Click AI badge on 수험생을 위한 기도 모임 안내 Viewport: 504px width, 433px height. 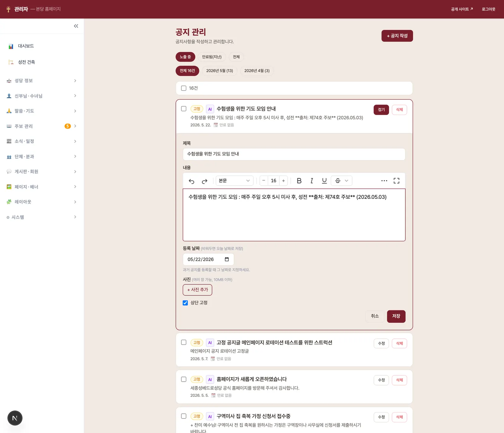click(210, 109)
